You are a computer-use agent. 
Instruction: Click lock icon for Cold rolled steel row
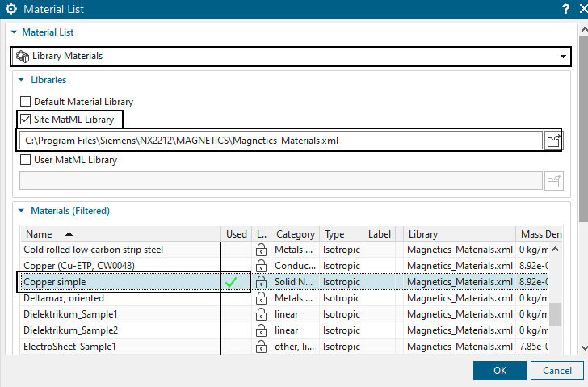tap(261, 250)
